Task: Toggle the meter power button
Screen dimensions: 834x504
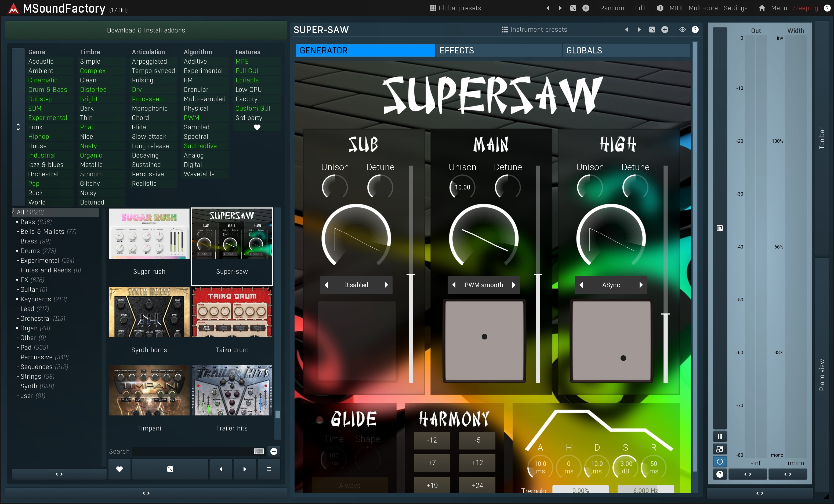Action: (x=720, y=461)
